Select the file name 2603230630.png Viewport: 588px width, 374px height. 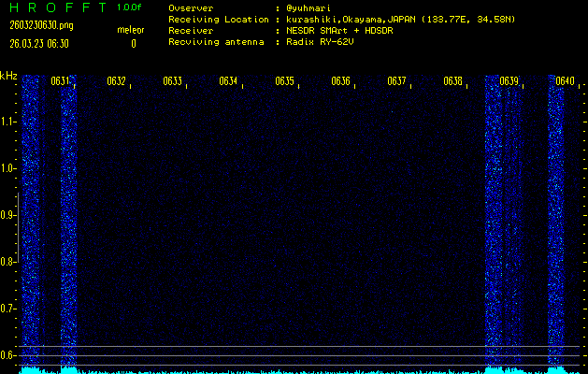click(41, 25)
